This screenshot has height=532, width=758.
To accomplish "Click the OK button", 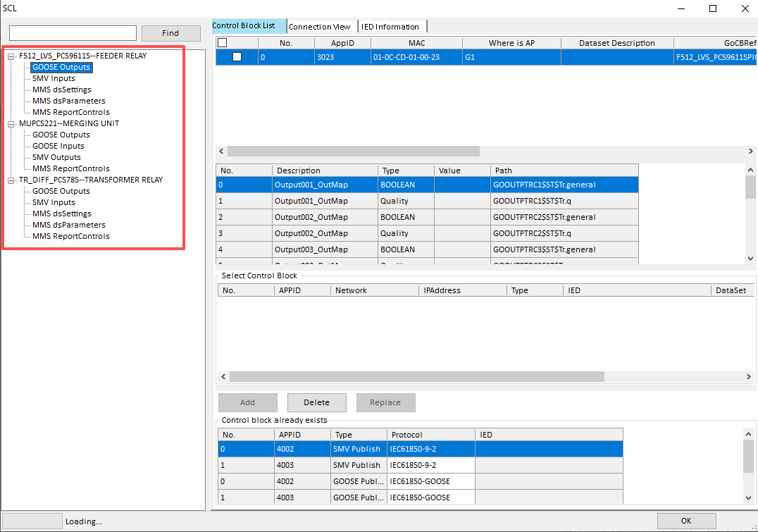I will (685, 521).
